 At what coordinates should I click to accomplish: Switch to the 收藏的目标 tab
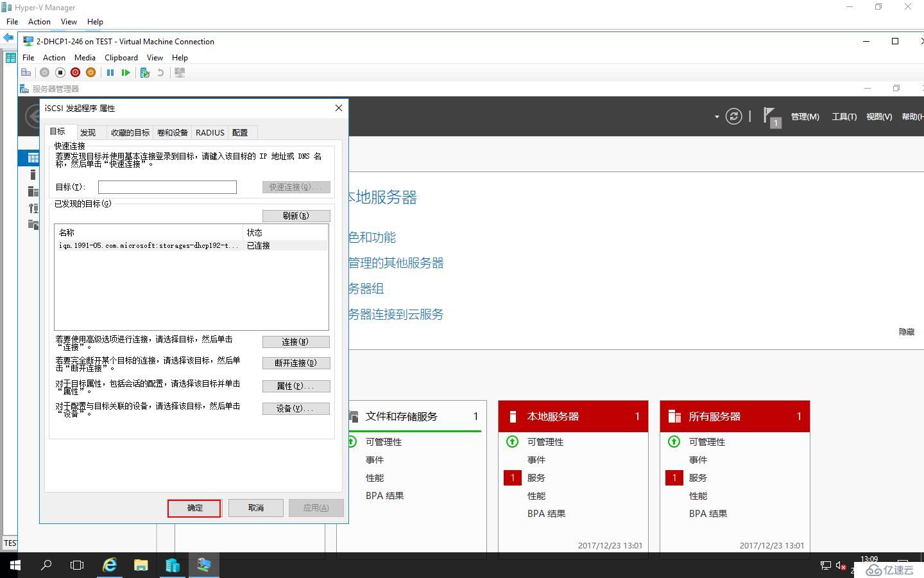(x=130, y=132)
